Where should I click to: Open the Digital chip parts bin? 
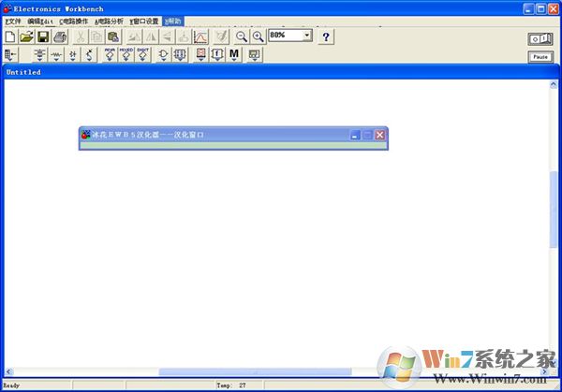pos(180,55)
